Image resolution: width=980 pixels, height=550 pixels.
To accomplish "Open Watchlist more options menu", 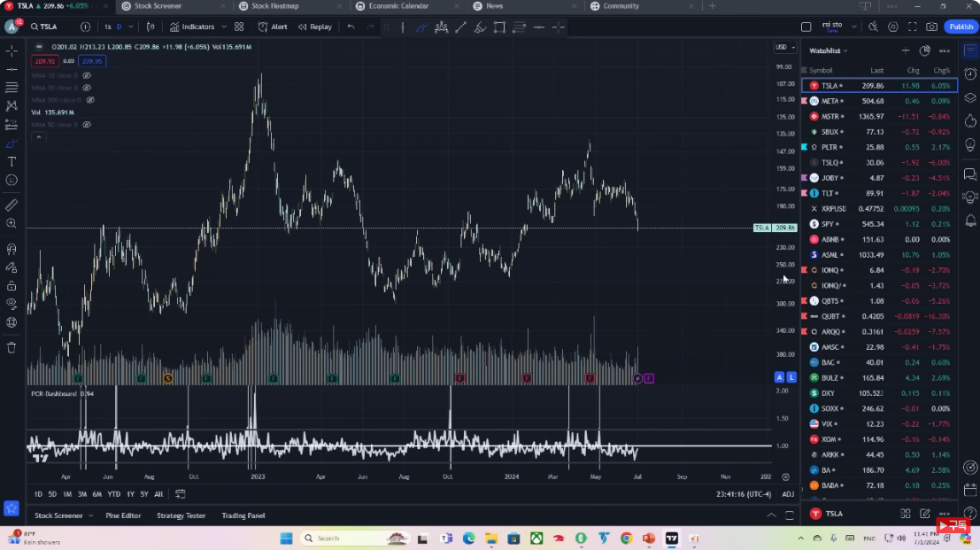I will [945, 50].
